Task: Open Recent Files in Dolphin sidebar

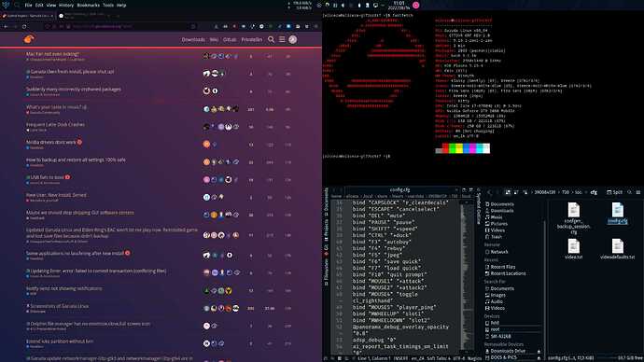Action: (500, 267)
